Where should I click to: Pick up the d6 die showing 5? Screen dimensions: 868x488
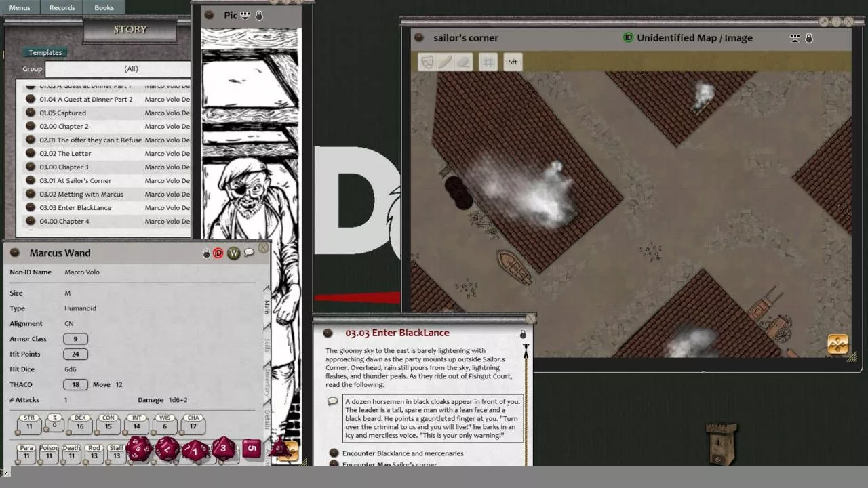click(x=252, y=448)
